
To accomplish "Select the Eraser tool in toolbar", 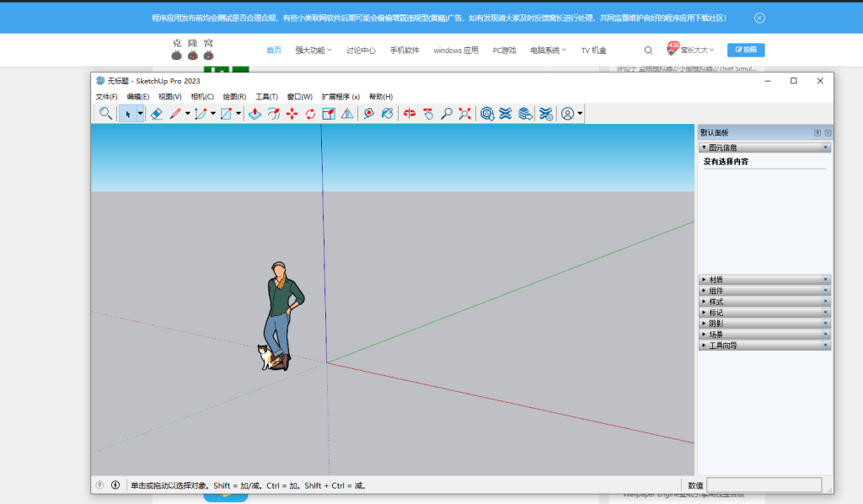I will coord(156,114).
